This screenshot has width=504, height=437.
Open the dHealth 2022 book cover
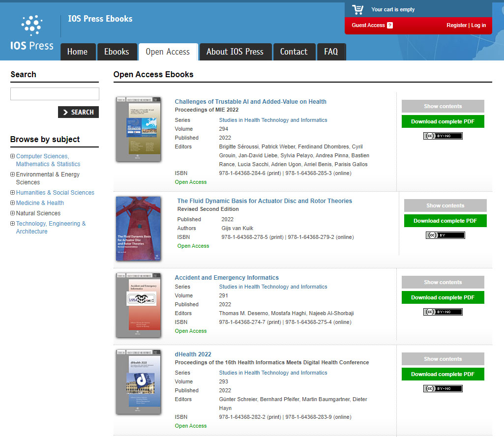138,382
